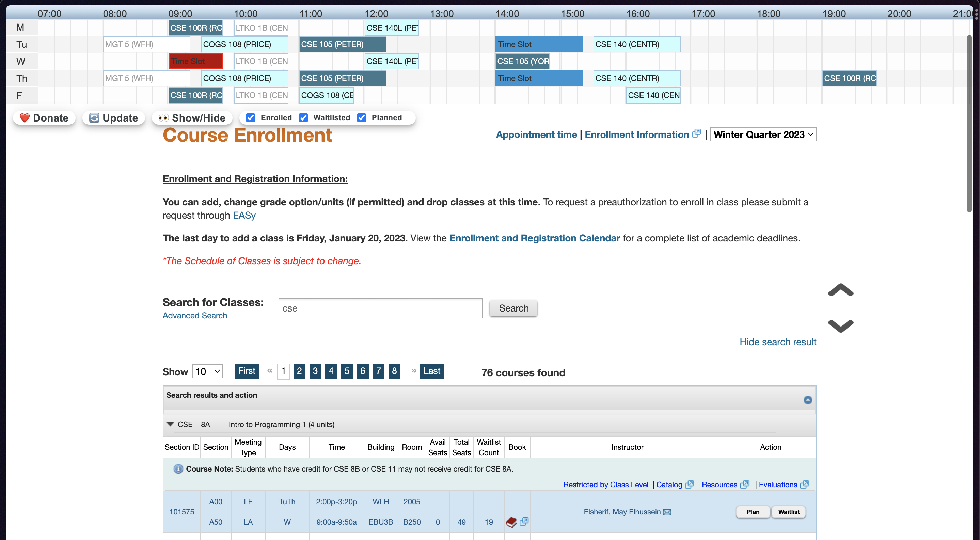Email instructor Elsherif via the envelope icon
980x540 pixels.
[668, 512]
